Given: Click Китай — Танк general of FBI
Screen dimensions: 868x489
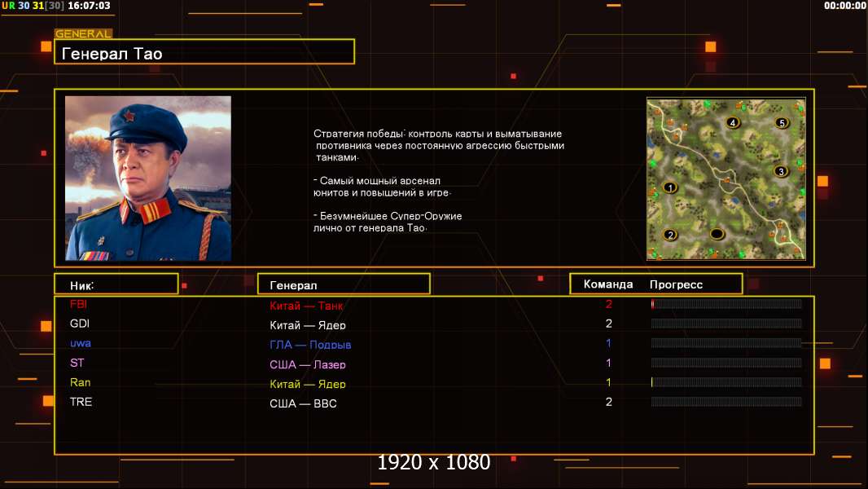Looking at the screenshot, I should coord(306,306).
